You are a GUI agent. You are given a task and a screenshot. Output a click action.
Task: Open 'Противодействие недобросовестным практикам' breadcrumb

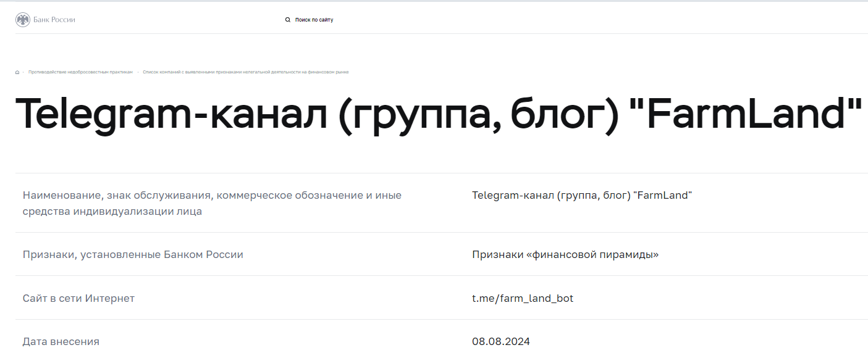80,72
